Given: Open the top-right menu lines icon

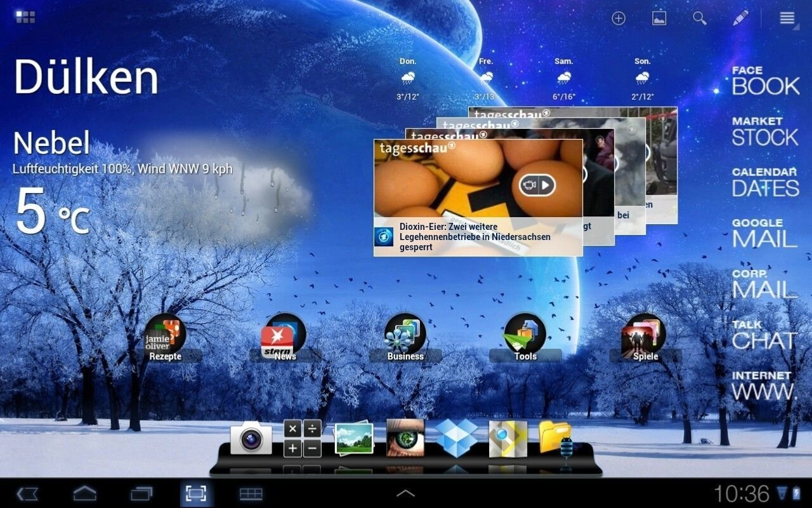Looking at the screenshot, I should coord(787,18).
